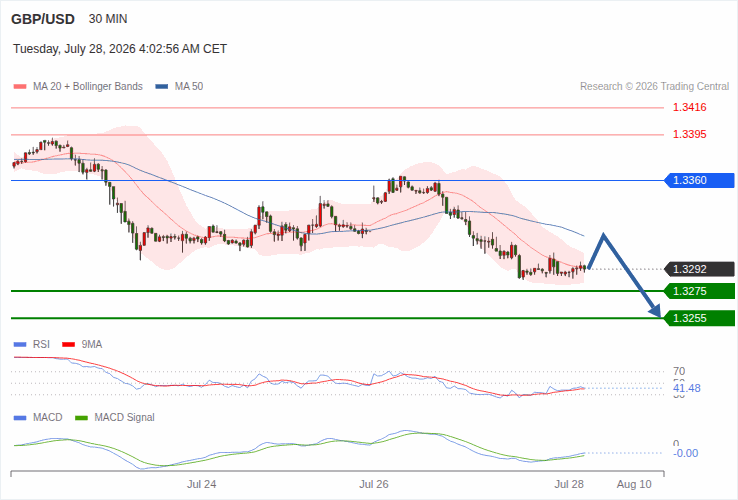
Task: Click the RSI legend color marker
Action: [20, 345]
